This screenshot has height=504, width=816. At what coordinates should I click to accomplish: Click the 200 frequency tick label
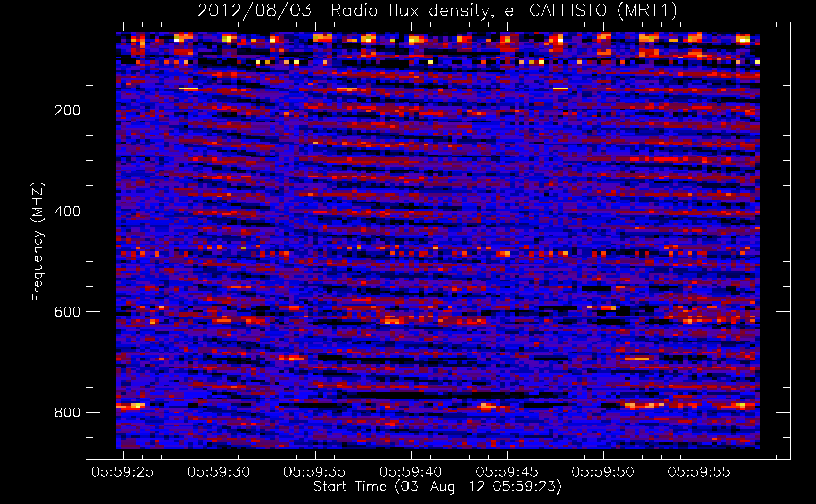pyautogui.click(x=68, y=110)
